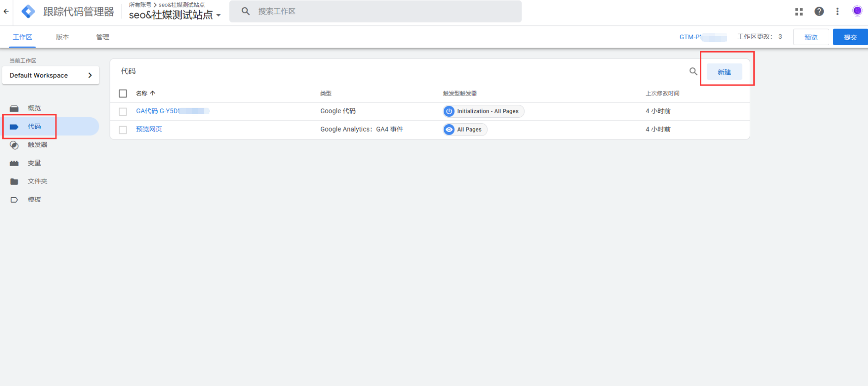The height and width of the screenshot is (386, 868).
Task: Check the box for 预览网页 row
Action: [123, 130]
